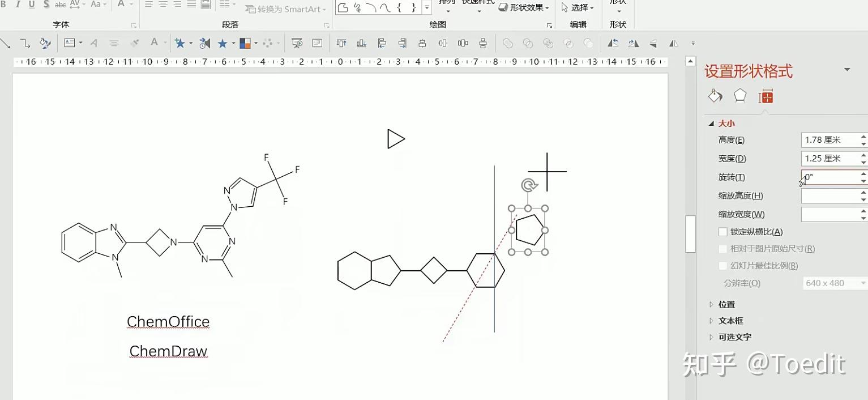
Task: Toggle the 相对于图片原始尺寸 checkbox
Action: [723, 248]
